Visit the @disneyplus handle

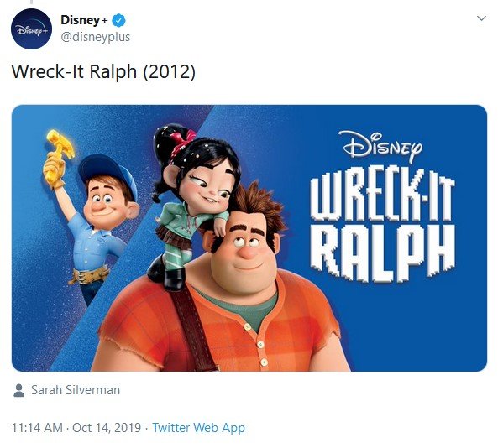pyautogui.click(x=95, y=37)
